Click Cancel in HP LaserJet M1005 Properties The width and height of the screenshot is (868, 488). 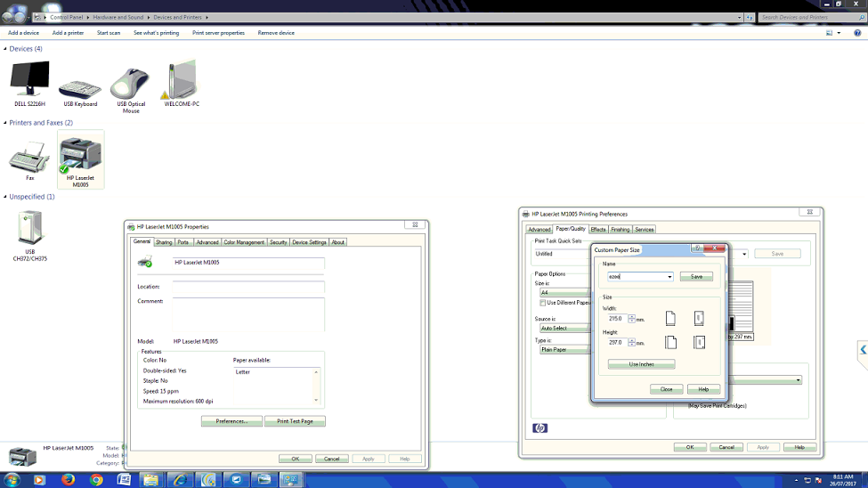(x=331, y=459)
